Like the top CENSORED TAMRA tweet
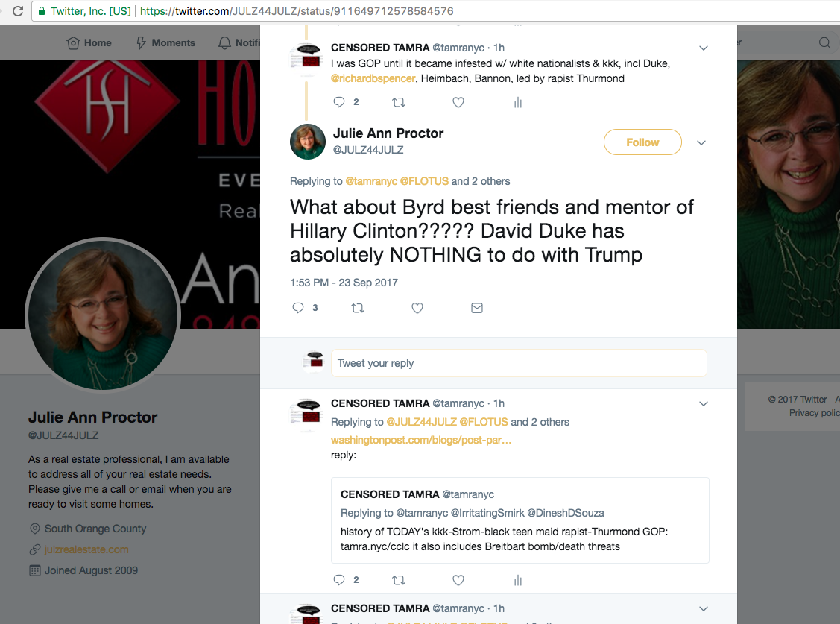Image resolution: width=840 pixels, height=624 pixels. (458, 102)
